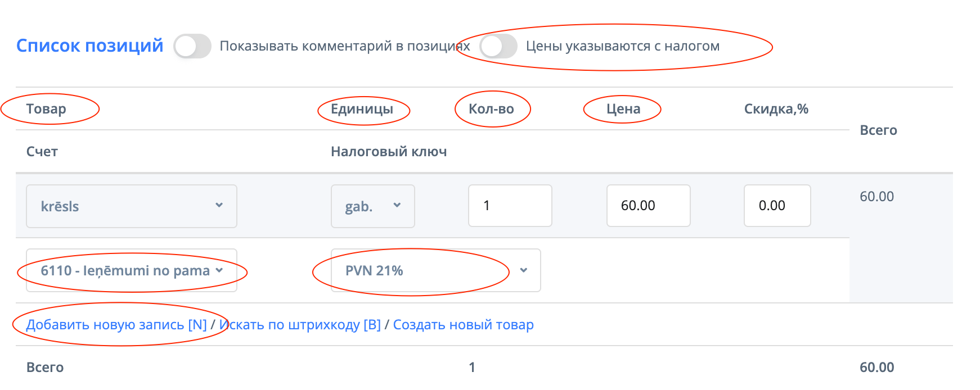Screen dimensions: 980x390
Task: Click the "Создать новый товар" link
Action: (x=463, y=325)
